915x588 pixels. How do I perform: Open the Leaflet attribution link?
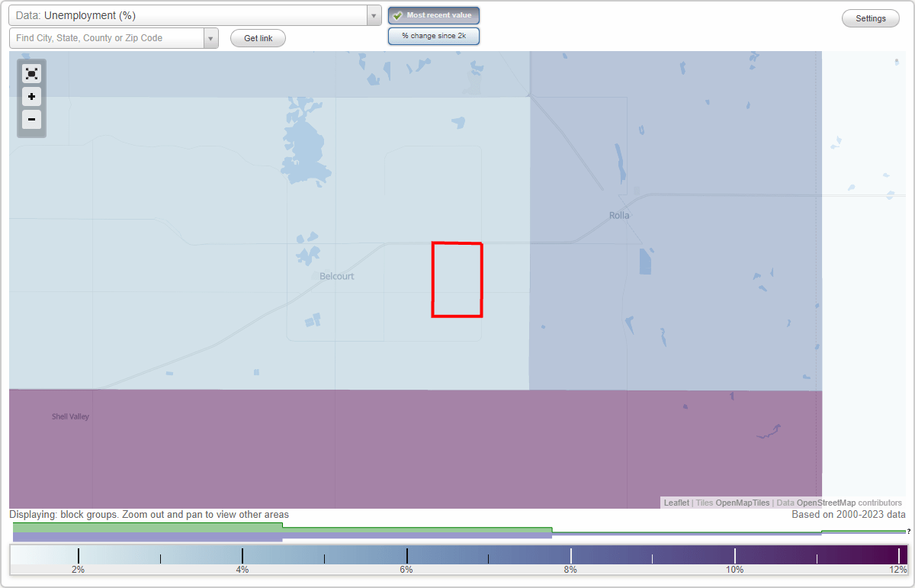[676, 503]
